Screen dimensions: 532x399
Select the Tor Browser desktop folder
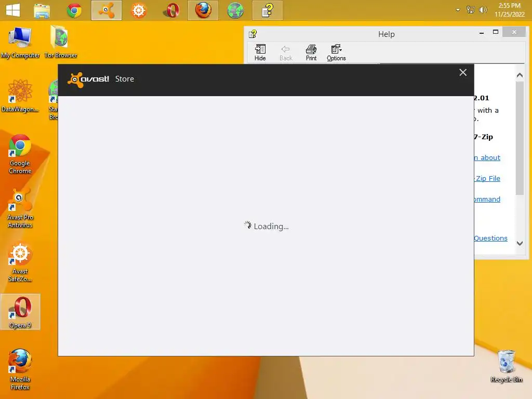[60, 43]
